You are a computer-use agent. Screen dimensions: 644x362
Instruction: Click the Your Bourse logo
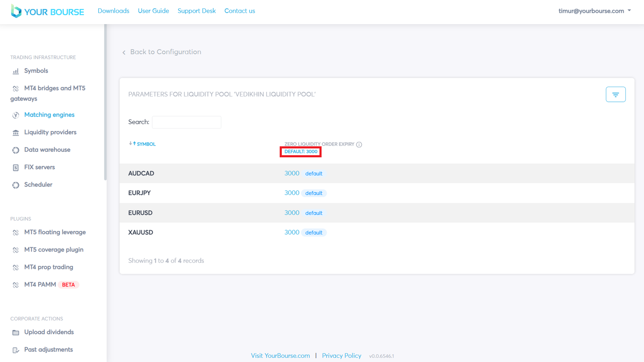[47, 11]
